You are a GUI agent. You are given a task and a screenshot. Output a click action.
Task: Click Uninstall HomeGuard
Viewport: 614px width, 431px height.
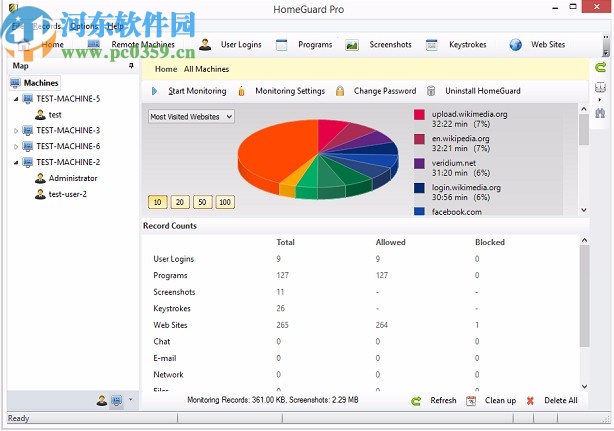[483, 91]
